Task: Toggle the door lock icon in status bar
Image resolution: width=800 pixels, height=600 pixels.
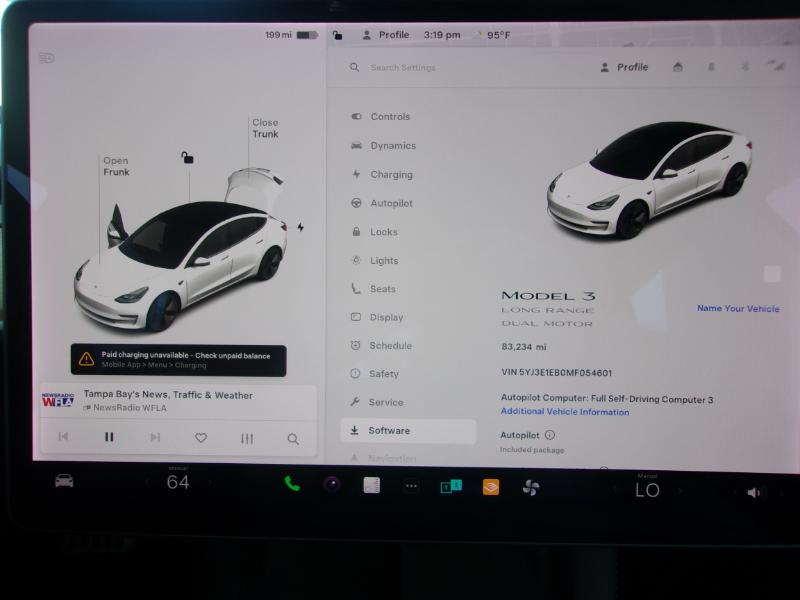Action: pos(338,35)
